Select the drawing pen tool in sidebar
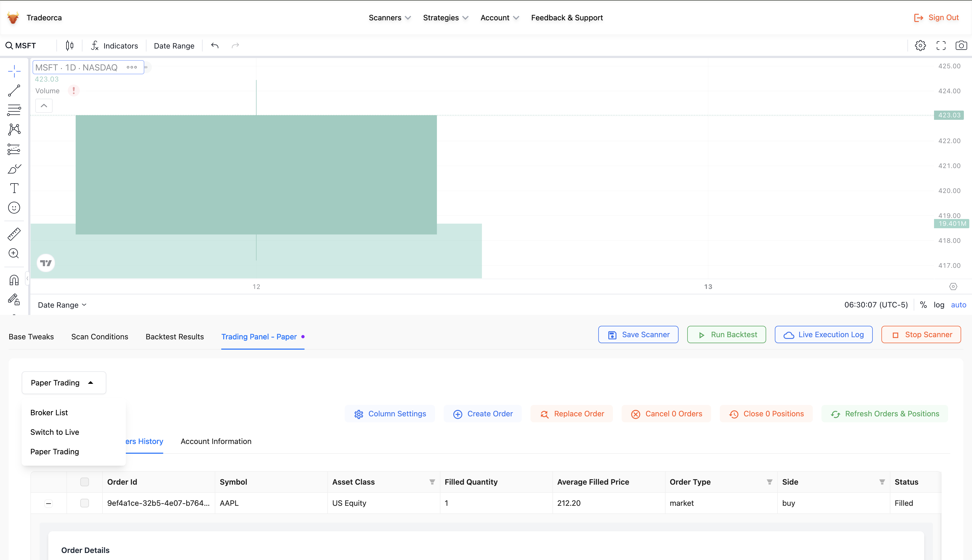This screenshot has height=560, width=972. pyautogui.click(x=14, y=169)
